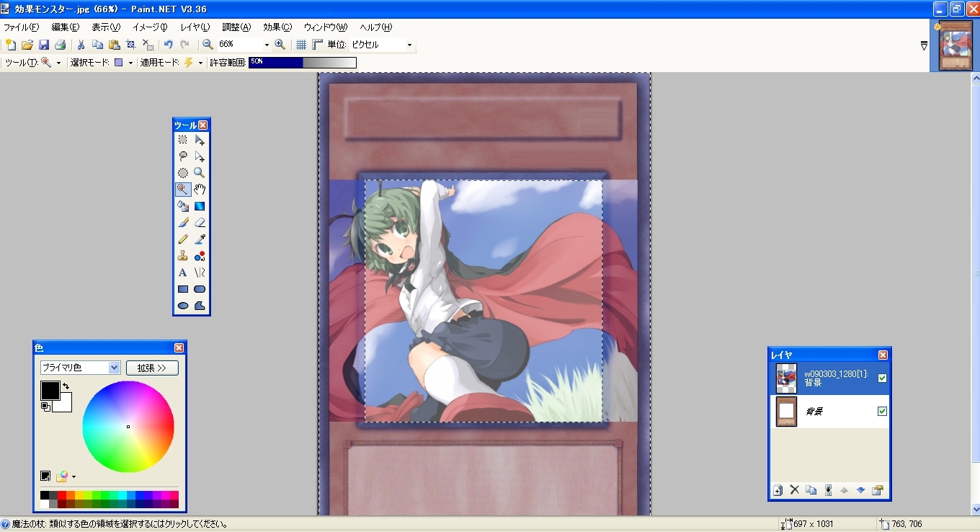980x532 pixels.
Task: Select the Clone Stamp tool
Action: coord(183,256)
